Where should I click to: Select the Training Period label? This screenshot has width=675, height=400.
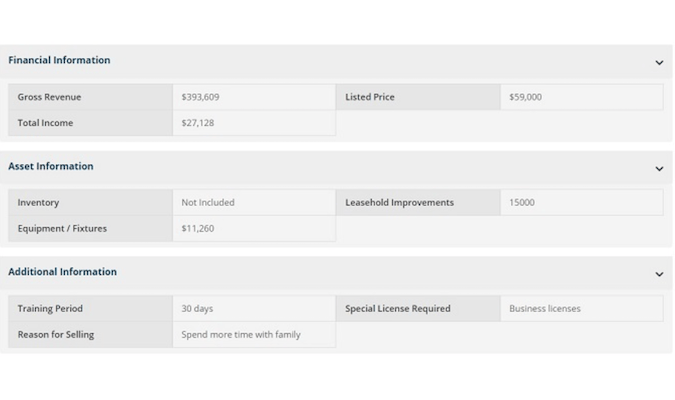point(50,308)
